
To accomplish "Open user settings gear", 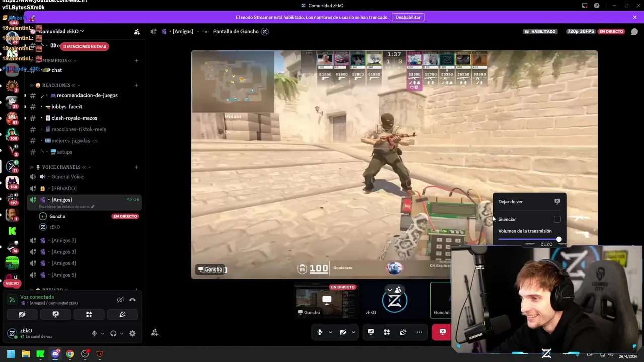I will coord(132,333).
